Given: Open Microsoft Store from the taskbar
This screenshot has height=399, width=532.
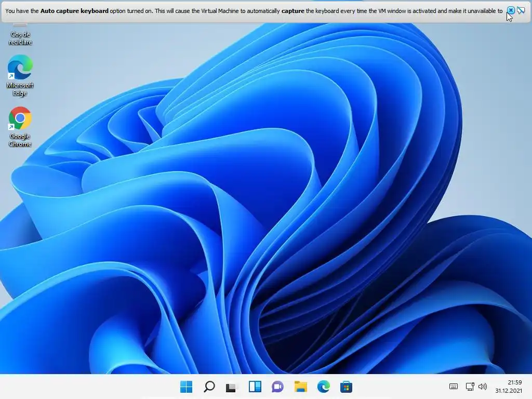Looking at the screenshot, I should pos(346,387).
